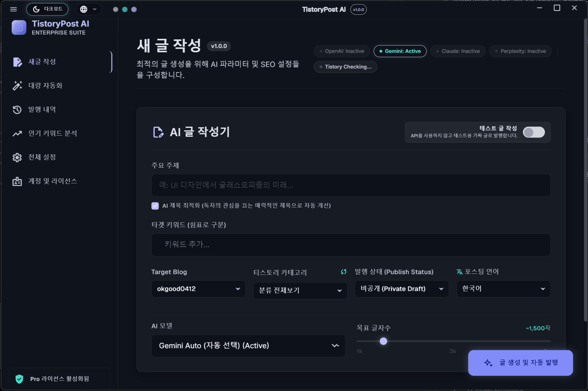Open the 발행 상태 Publish Status dropdown
588x391 pixels.
402,289
